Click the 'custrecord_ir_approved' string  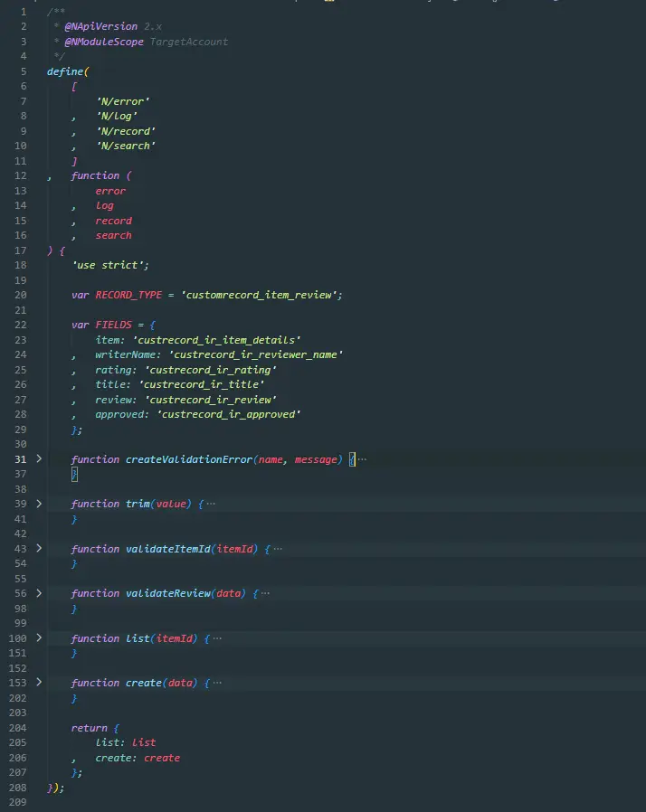point(229,414)
